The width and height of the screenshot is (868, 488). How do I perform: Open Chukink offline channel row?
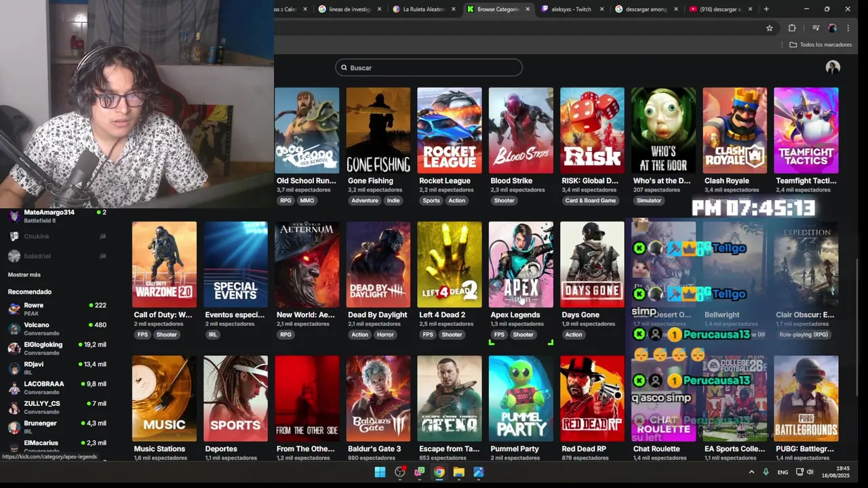click(x=57, y=237)
